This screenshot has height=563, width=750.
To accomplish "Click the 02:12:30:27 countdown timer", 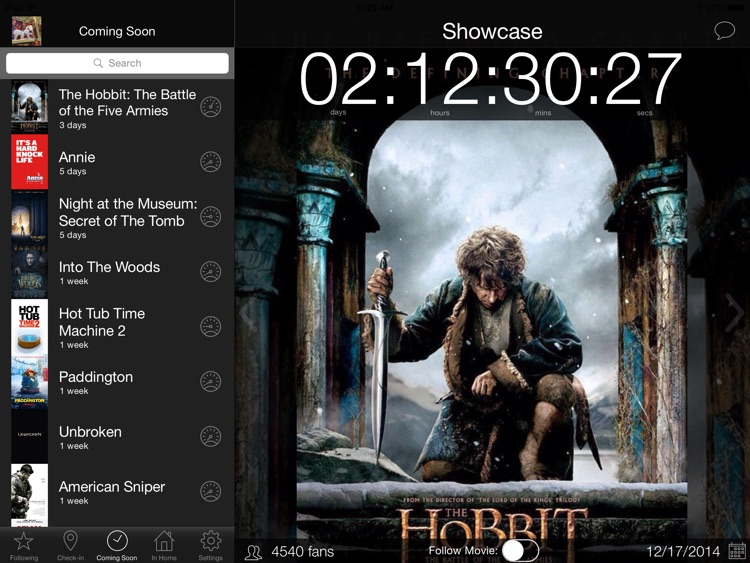I will pyautogui.click(x=490, y=79).
